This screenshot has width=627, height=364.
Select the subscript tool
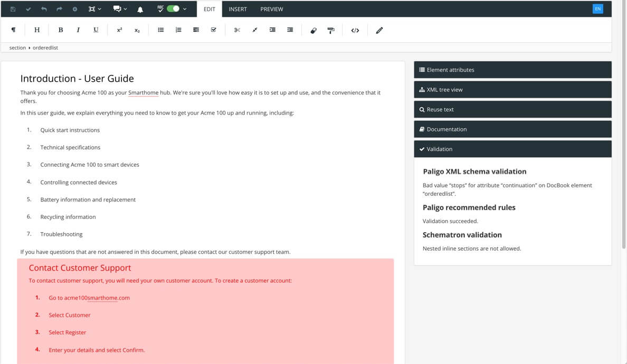(x=136, y=30)
